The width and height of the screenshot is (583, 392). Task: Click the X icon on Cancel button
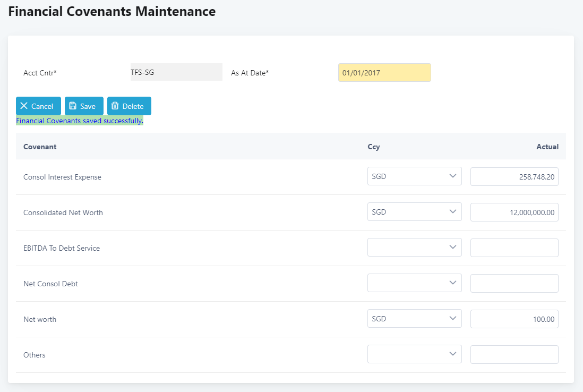tap(24, 106)
